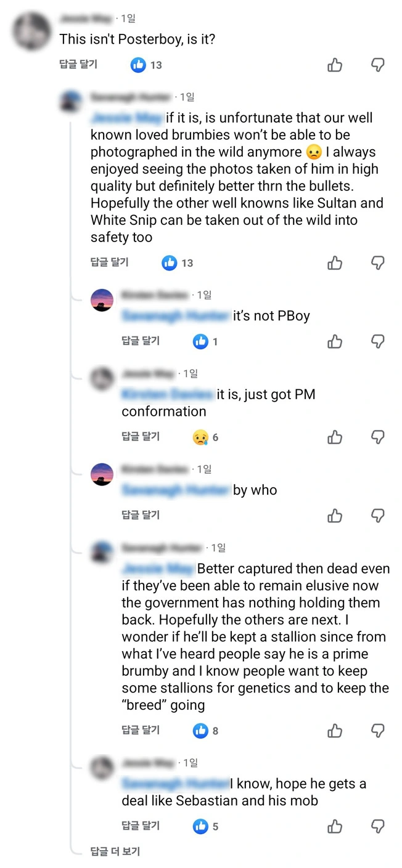The image size is (402, 868).
Task: Like the "it's not PBoy" reply
Action: click(x=335, y=341)
